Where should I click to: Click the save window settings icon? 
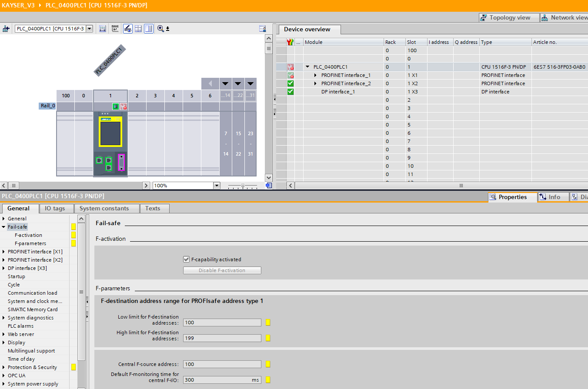point(262,29)
